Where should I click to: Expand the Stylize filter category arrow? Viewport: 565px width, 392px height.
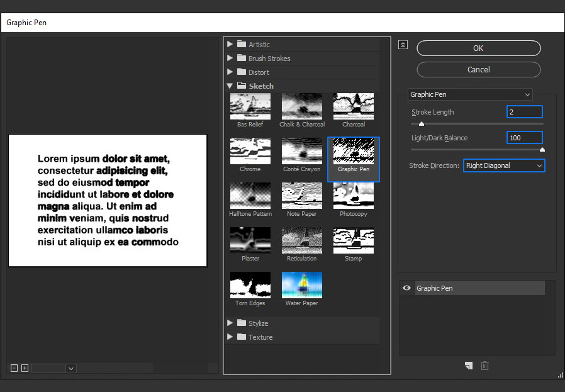230,323
